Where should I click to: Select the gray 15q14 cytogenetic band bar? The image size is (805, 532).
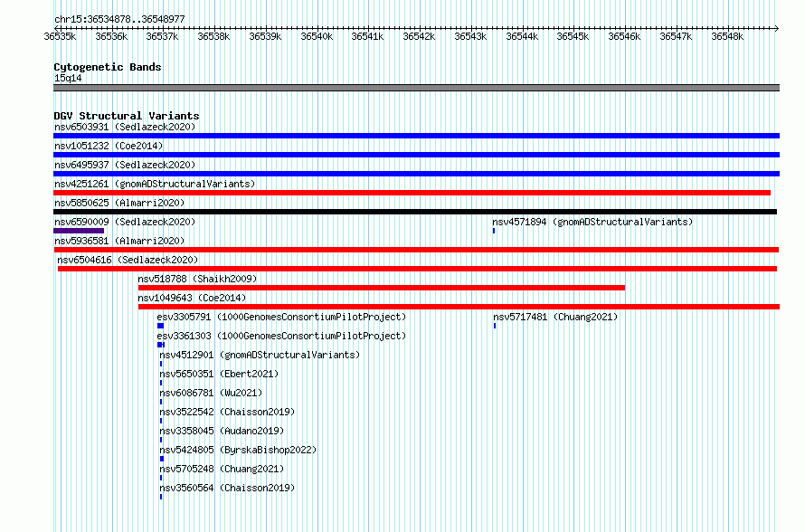416,88
